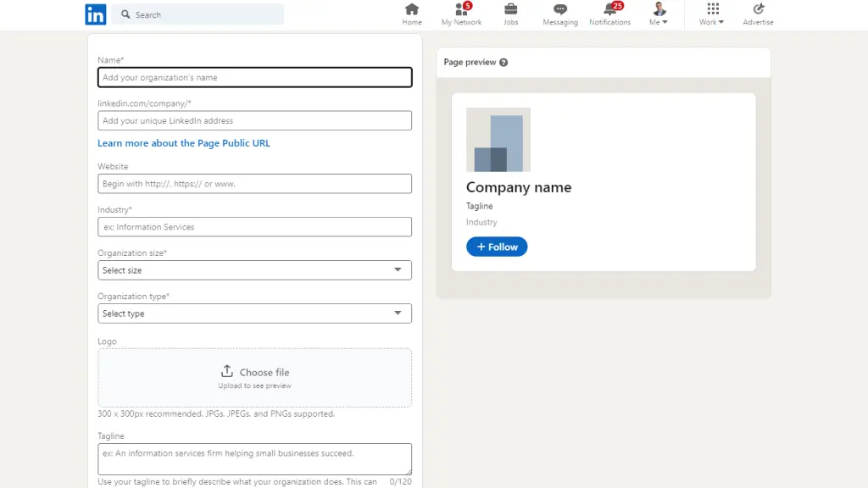Open Work apps grid icon
The image size is (868, 488).
click(713, 8)
